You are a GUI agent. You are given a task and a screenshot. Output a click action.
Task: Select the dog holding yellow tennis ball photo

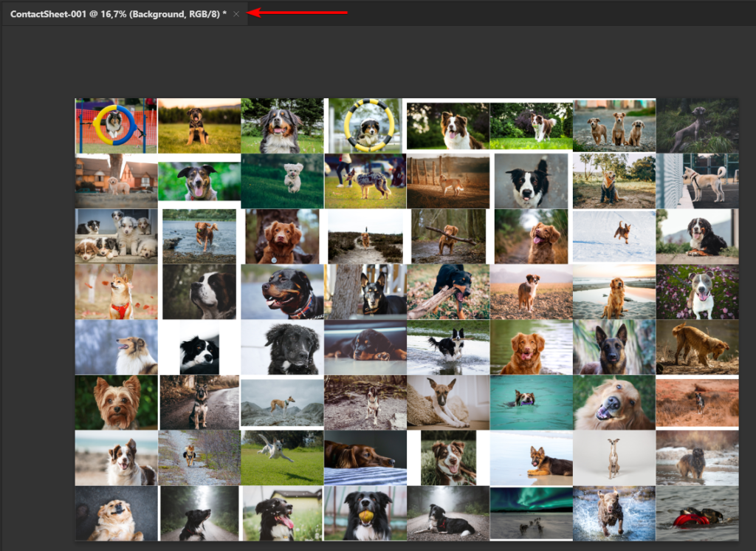coord(365,513)
